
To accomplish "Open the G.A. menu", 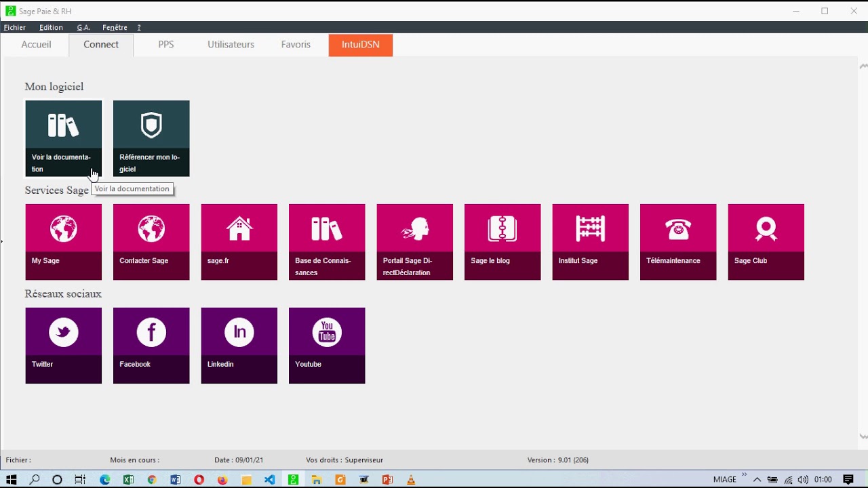I will point(83,28).
